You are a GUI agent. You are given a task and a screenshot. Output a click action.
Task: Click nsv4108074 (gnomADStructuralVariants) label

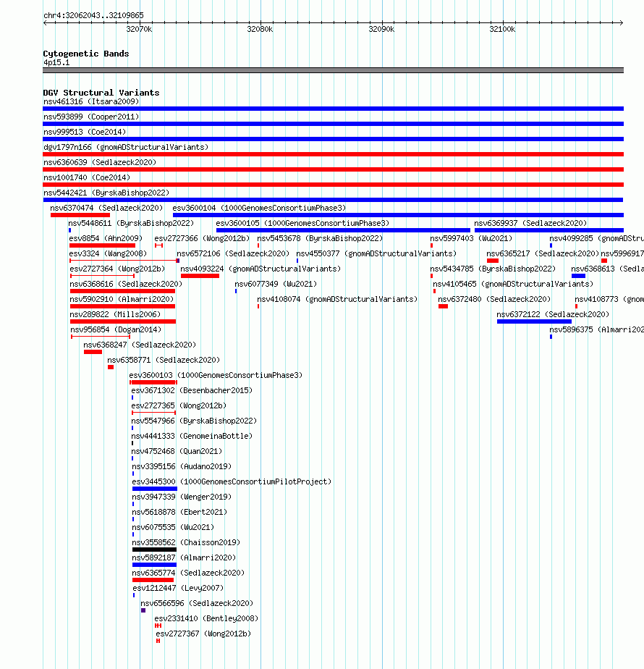pos(337,299)
